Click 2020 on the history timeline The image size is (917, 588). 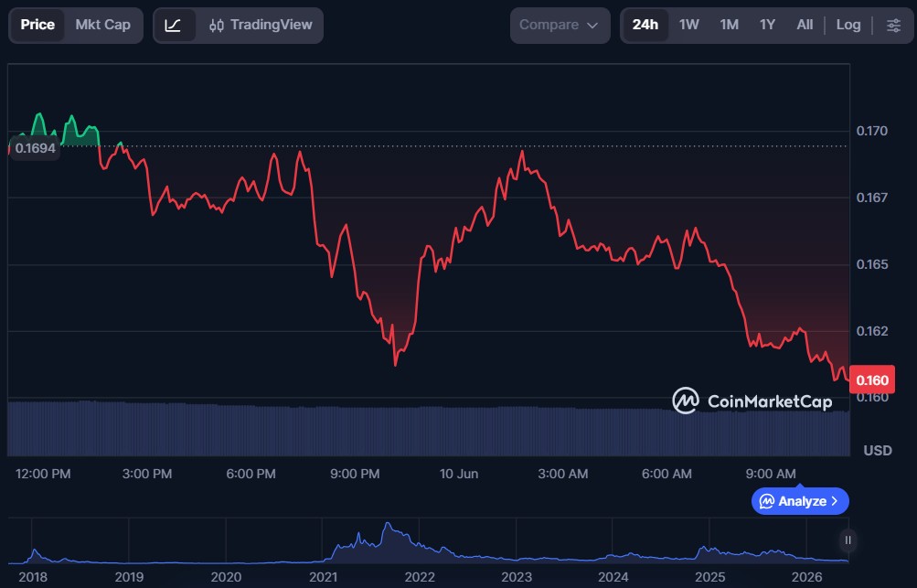pyautogui.click(x=227, y=577)
